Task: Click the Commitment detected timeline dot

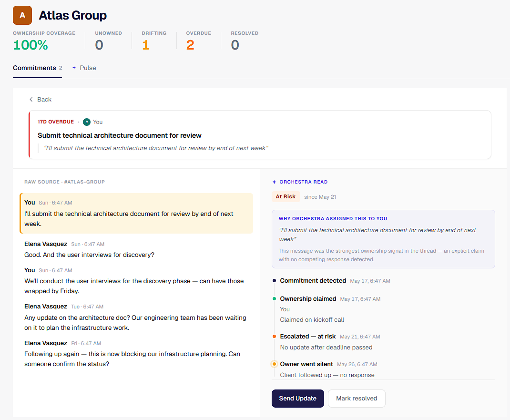Action: (274, 280)
